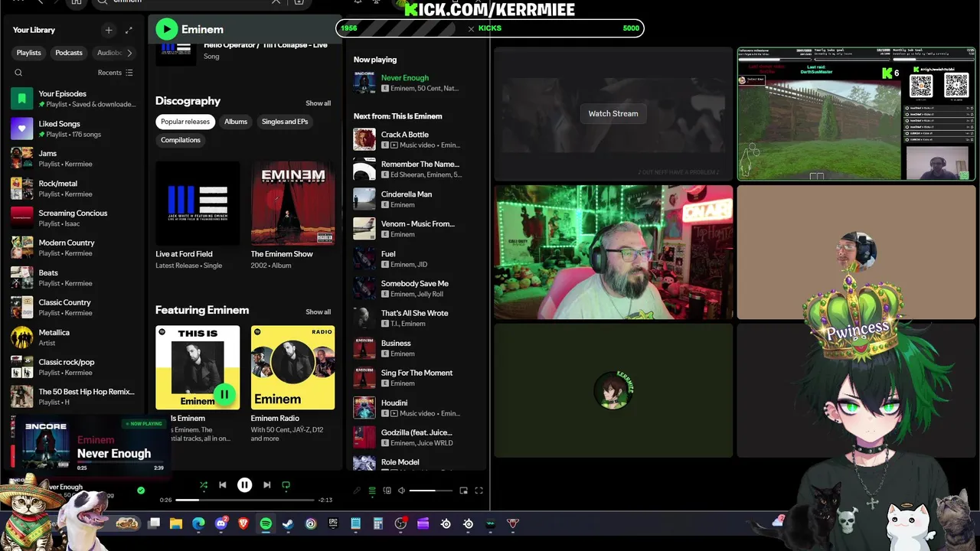Open OBS Studio on the taskbar
Viewport: 980px width, 551px height.
(x=400, y=523)
